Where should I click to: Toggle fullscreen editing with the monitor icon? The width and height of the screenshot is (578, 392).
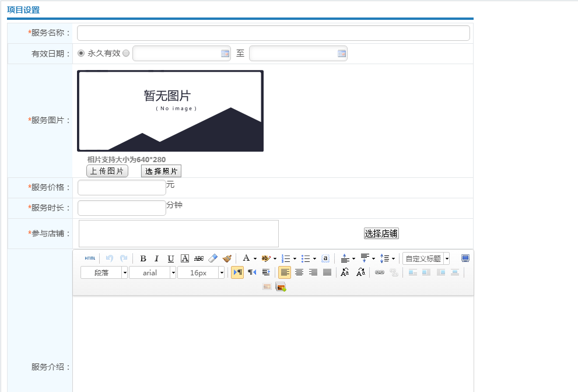click(x=465, y=258)
